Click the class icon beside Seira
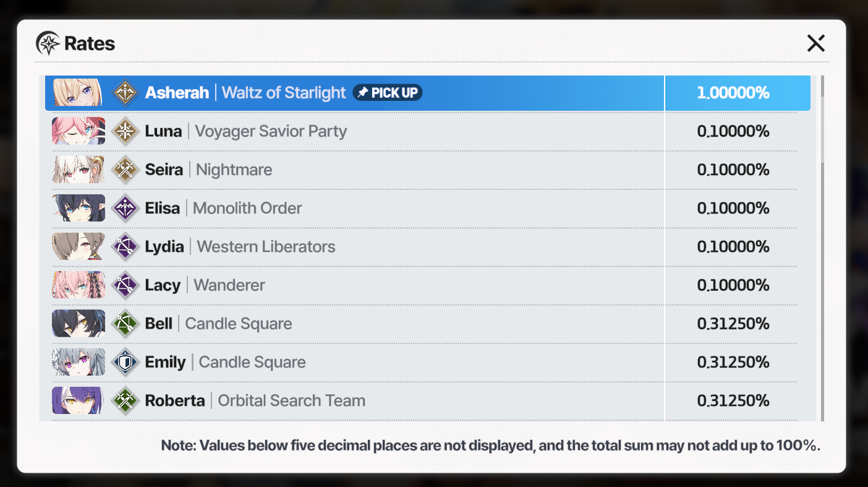 [x=126, y=170]
